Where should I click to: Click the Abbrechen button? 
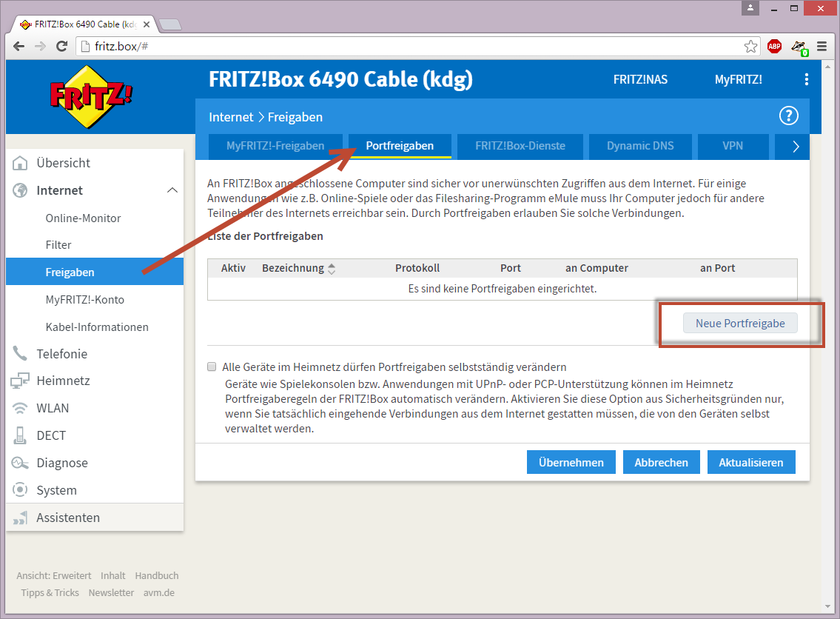tap(661, 462)
